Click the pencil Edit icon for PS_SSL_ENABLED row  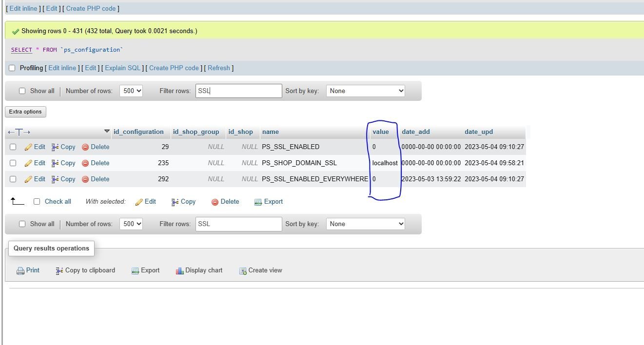pos(28,147)
